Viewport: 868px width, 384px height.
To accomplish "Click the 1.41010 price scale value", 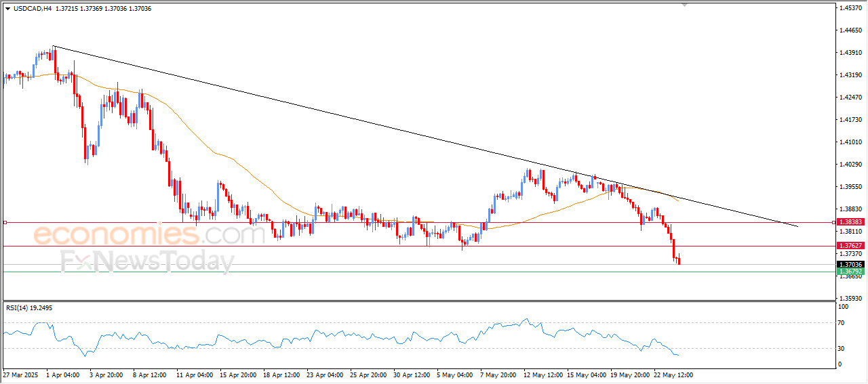I will coord(850,142).
